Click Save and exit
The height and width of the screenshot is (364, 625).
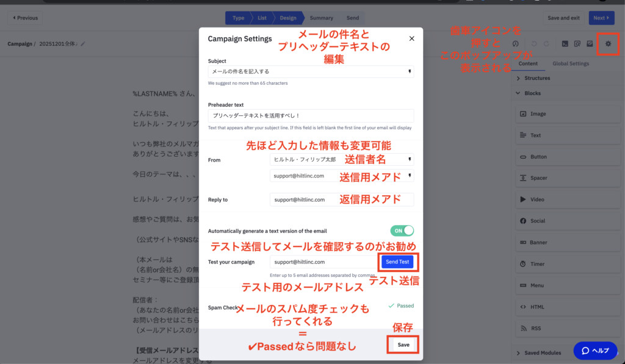pos(563,18)
